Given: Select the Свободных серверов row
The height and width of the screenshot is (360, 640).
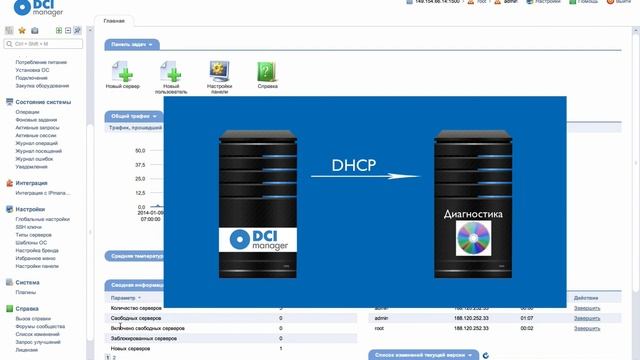Looking at the screenshot, I should pyautogui.click(x=231, y=318).
